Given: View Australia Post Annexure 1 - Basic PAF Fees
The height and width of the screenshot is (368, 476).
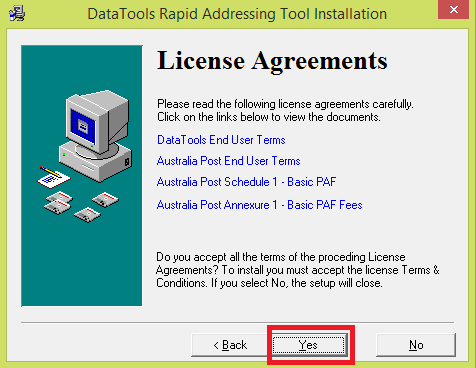Looking at the screenshot, I should [259, 205].
